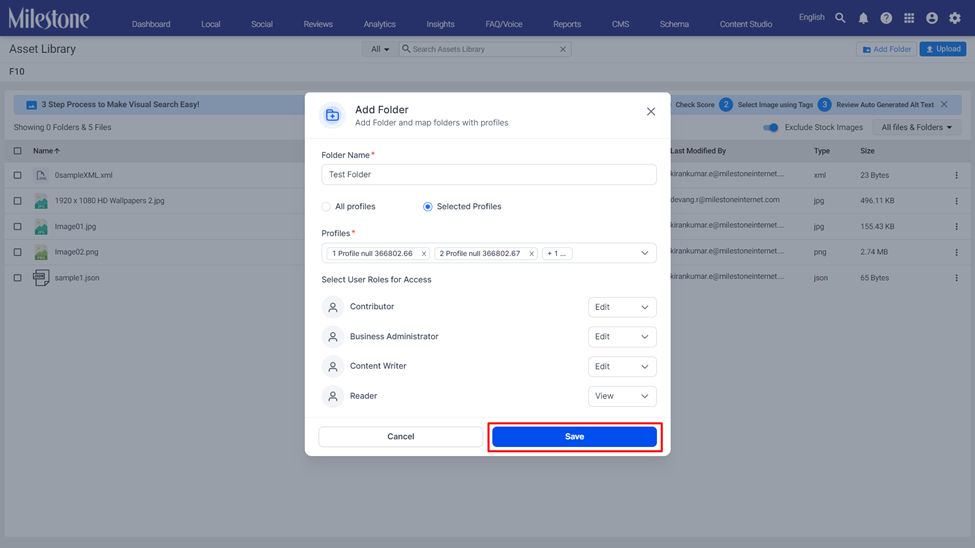Image resolution: width=975 pixels, height=548 pixels.
Task: Click the 0sampleXML.xml file icon
Action: point(41,175)
